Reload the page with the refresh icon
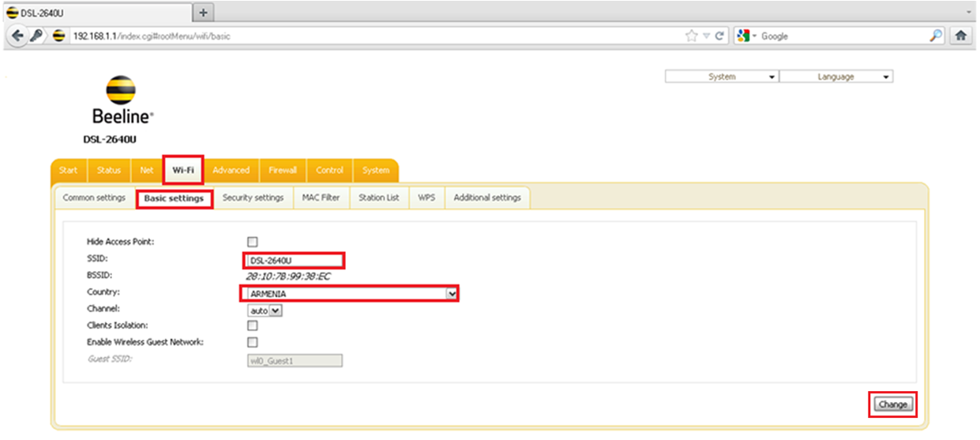 [720, 36]
